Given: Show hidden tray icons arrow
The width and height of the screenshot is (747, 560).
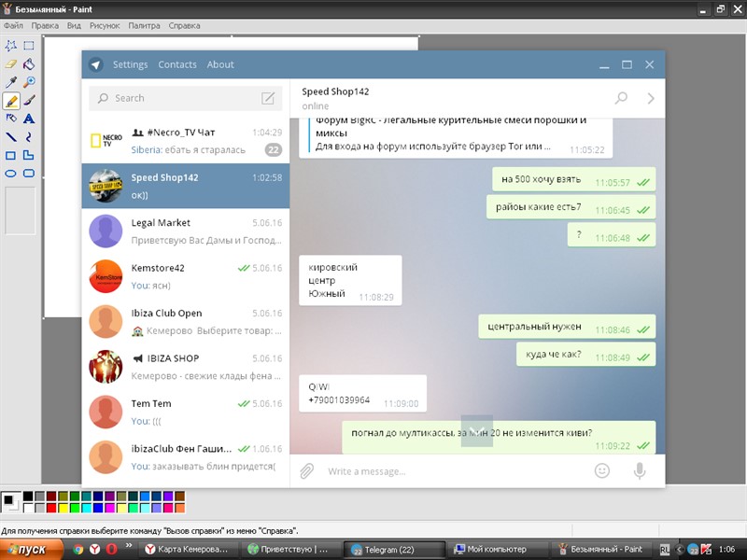Looking at the screenshot, I should [680, 550].
